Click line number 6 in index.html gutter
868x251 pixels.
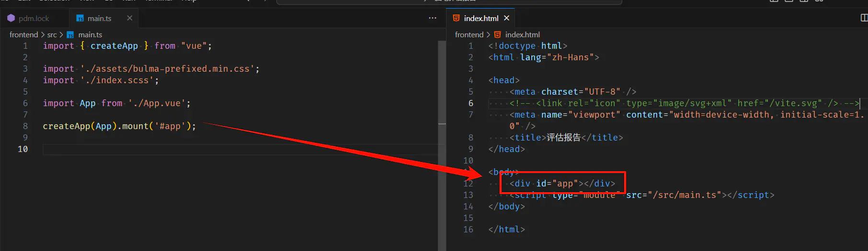[x=470, y=103]
